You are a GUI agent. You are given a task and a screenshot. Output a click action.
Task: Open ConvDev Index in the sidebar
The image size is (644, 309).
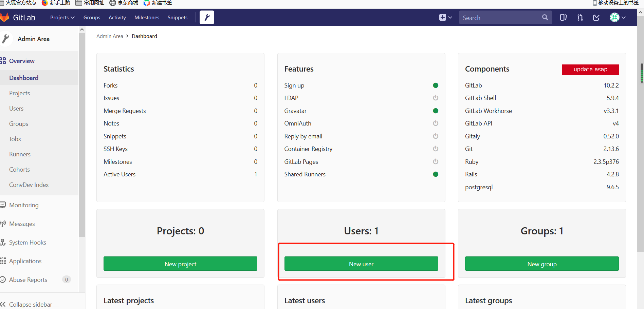coord(29,185)
